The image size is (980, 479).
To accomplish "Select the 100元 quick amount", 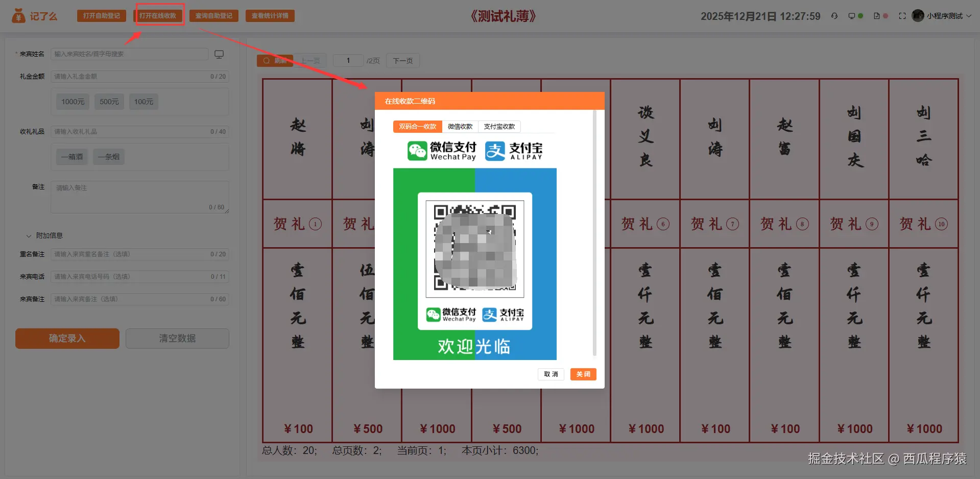I will tap(144, 102).
